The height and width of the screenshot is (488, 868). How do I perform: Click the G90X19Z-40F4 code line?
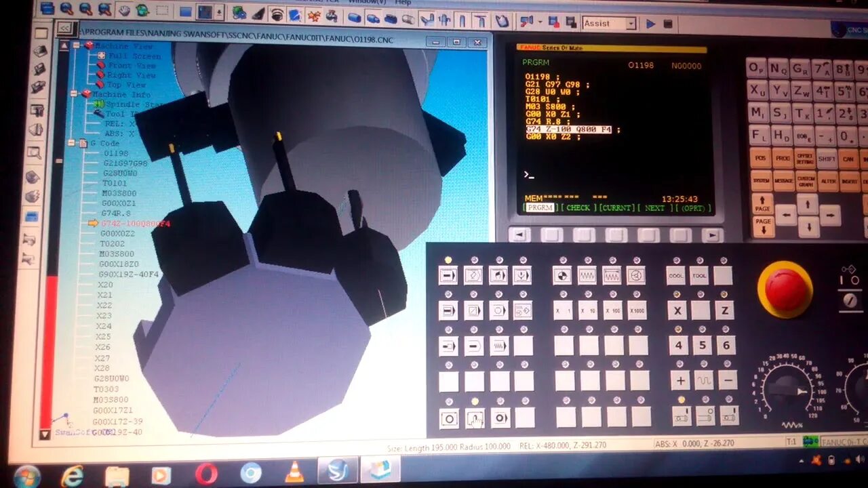click(x=128, y=274)
